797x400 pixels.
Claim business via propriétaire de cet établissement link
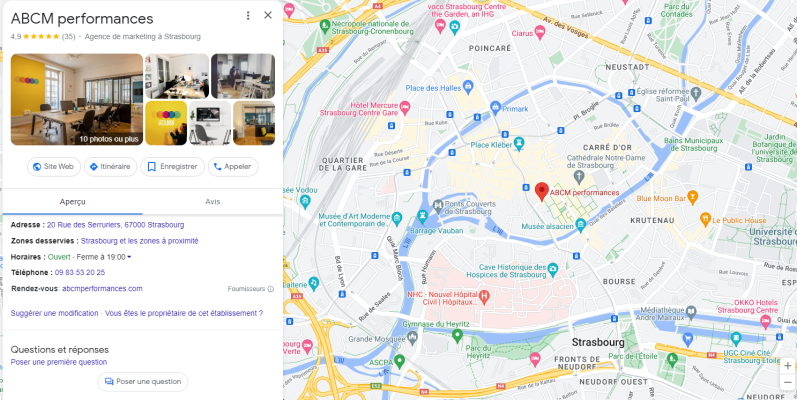tap(184, 313)
